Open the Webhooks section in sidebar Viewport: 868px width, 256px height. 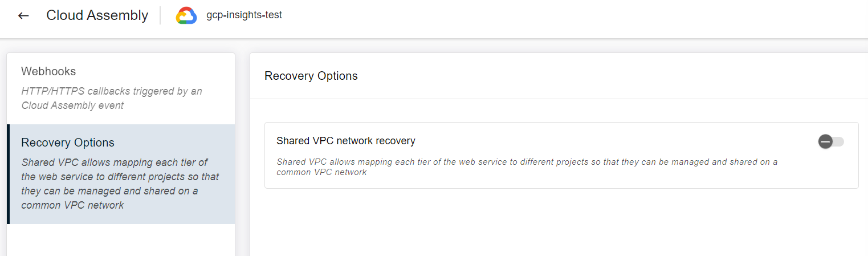pyautogui.click(x=48, y=71)
